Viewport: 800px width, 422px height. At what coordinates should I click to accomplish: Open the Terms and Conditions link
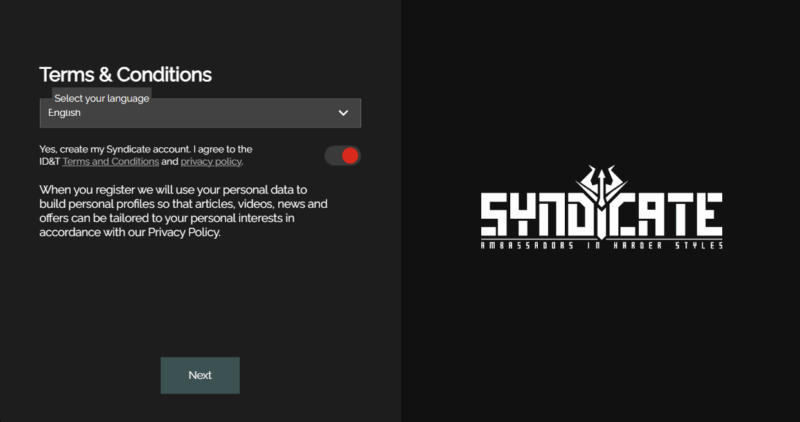(111, 162)
